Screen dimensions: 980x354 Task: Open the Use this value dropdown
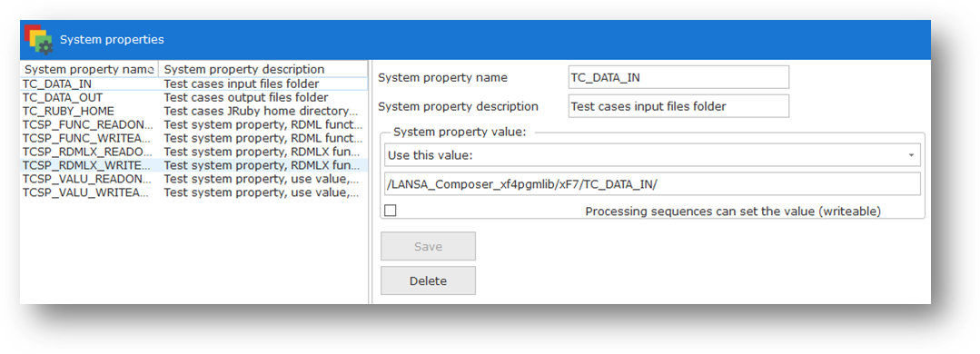tap(652, 155)
